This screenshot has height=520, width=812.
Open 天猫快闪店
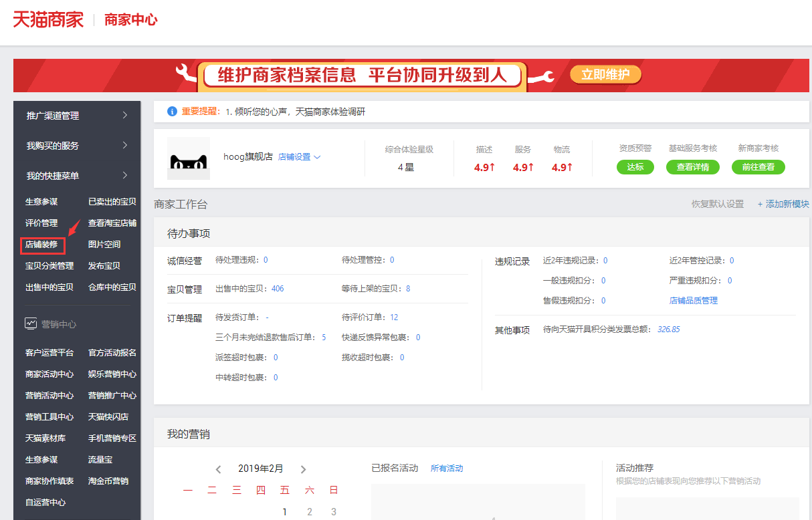(108, 417)
